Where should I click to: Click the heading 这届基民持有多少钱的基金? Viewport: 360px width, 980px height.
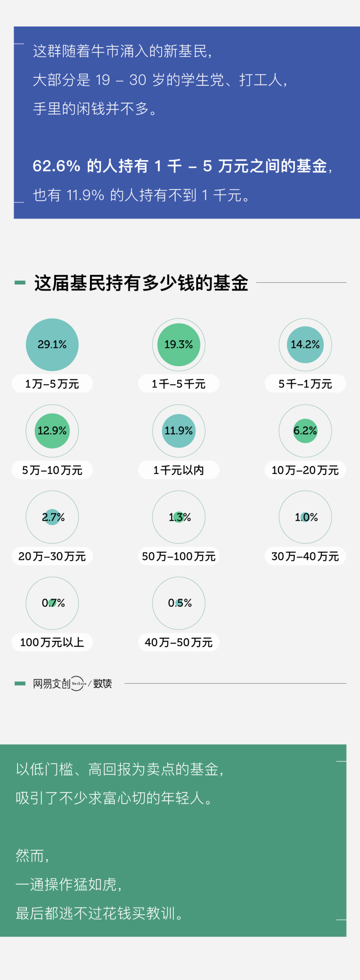(x=141, y=283)
